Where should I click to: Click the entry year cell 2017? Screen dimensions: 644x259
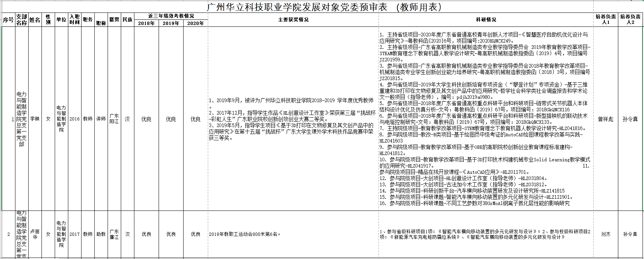[75, 234]
